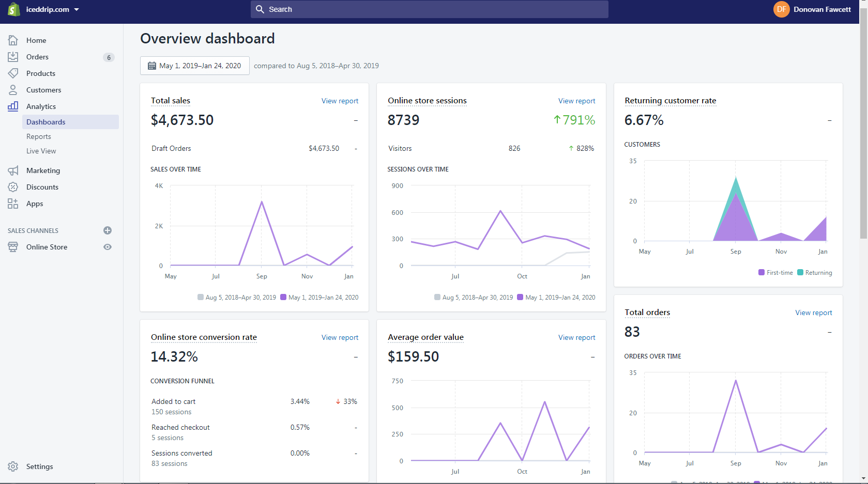View report for Average order value
Viewport: 868px width, 484px height.
coord(576,337)
